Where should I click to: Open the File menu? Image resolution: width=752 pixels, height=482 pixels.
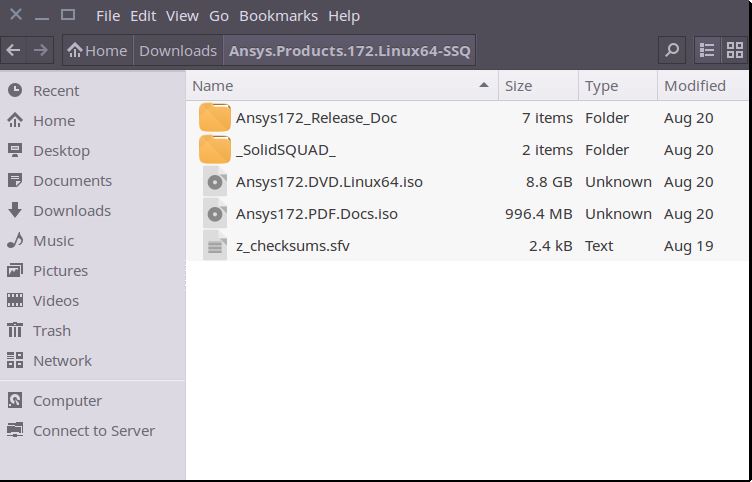click(108, 16)
